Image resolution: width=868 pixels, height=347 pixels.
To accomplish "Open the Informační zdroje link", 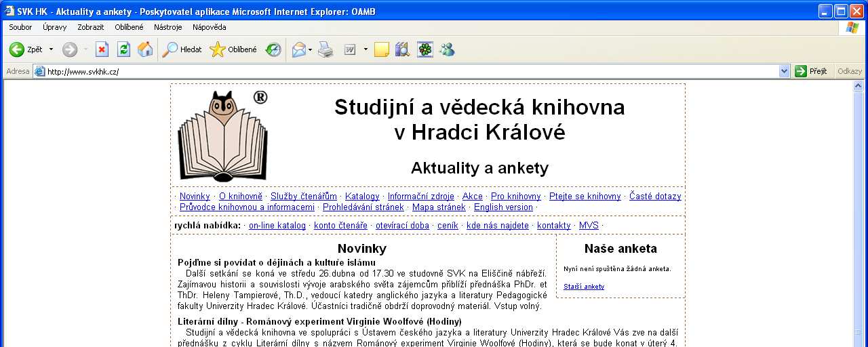I will pos(421,197).
